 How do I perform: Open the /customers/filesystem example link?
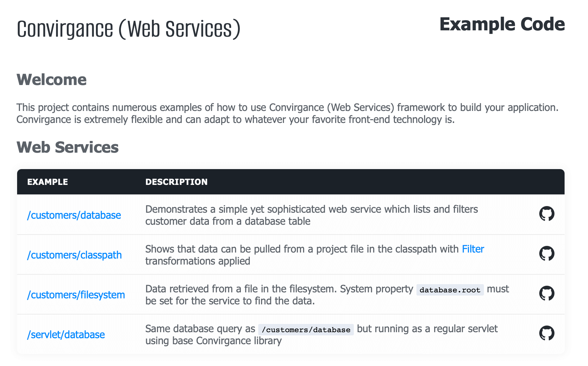pos(76,295)
